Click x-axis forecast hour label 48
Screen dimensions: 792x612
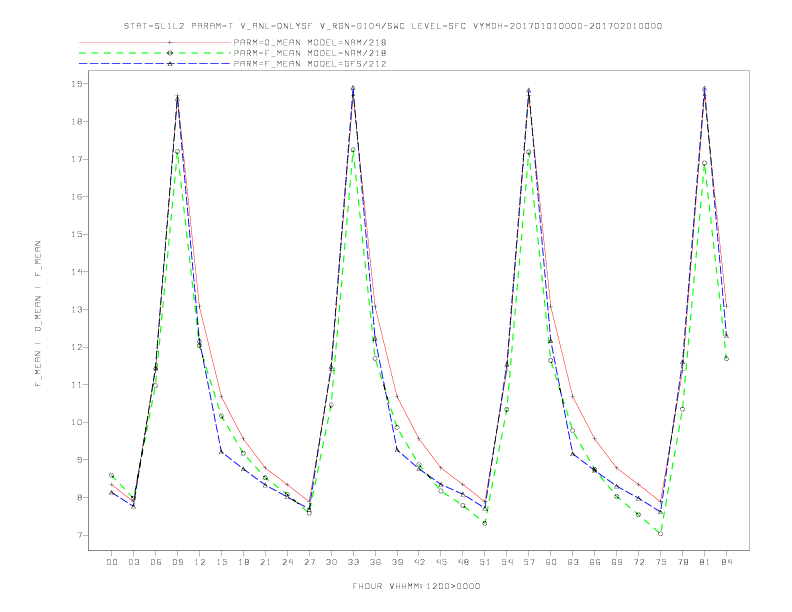coord(463,562)
